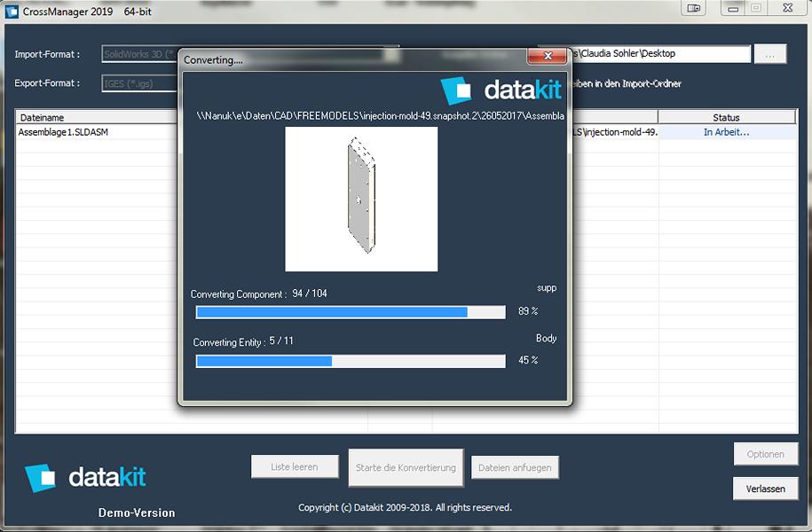The image size is (812, 532).
Task: Click the file path text in Converting dialog
Action: pyautogui.click(x=381, y=116)
